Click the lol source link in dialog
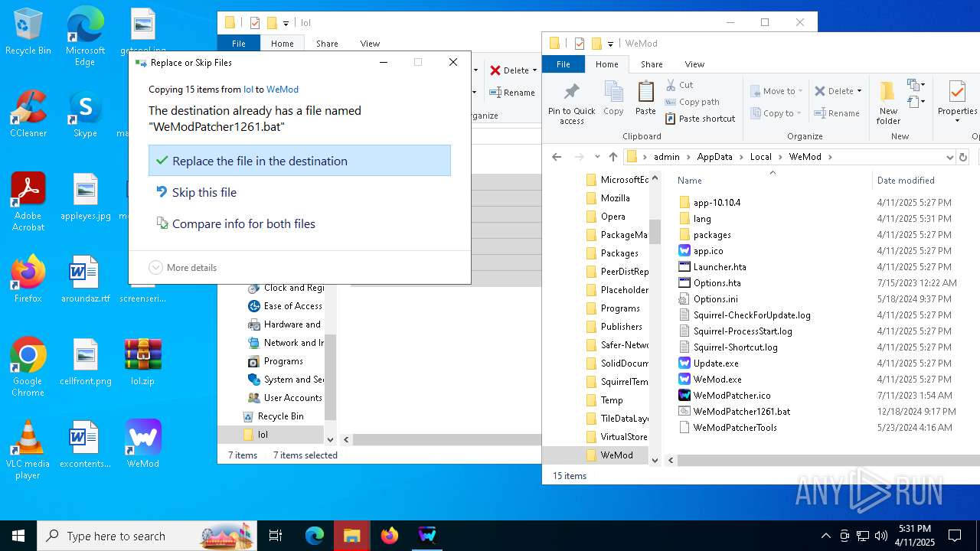980x551 pixels. (x=248, y=90)
